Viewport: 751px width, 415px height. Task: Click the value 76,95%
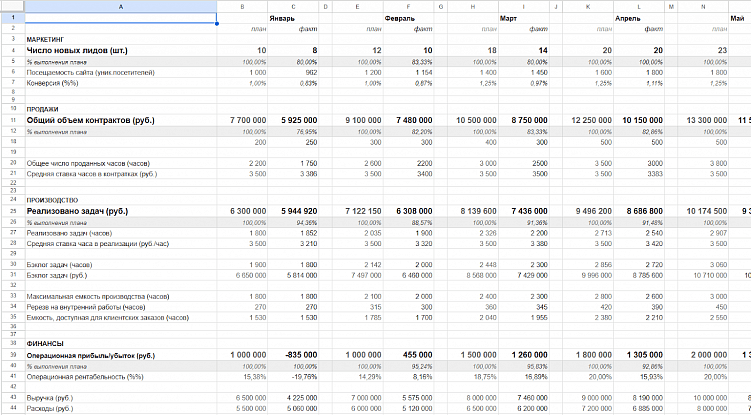click(x=308, y=132)
